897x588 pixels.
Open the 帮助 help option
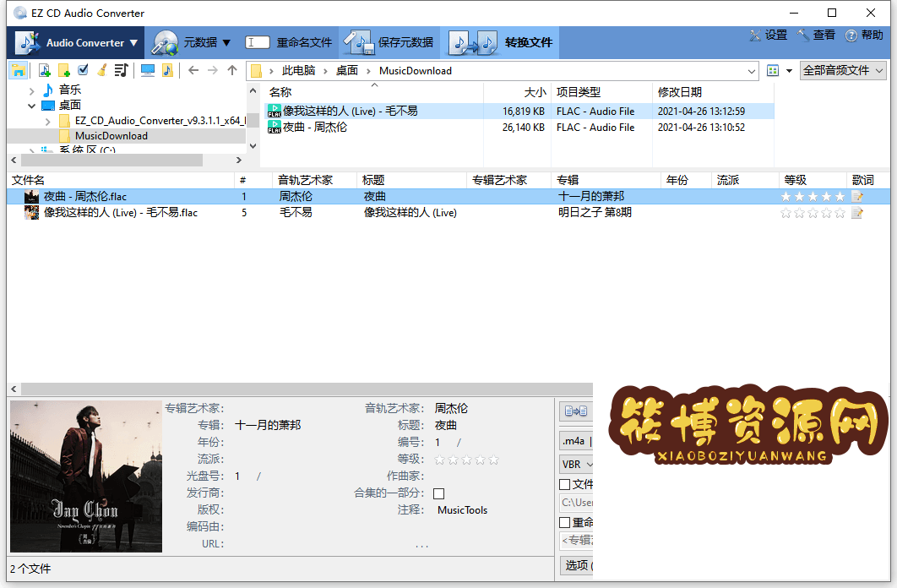864,35
